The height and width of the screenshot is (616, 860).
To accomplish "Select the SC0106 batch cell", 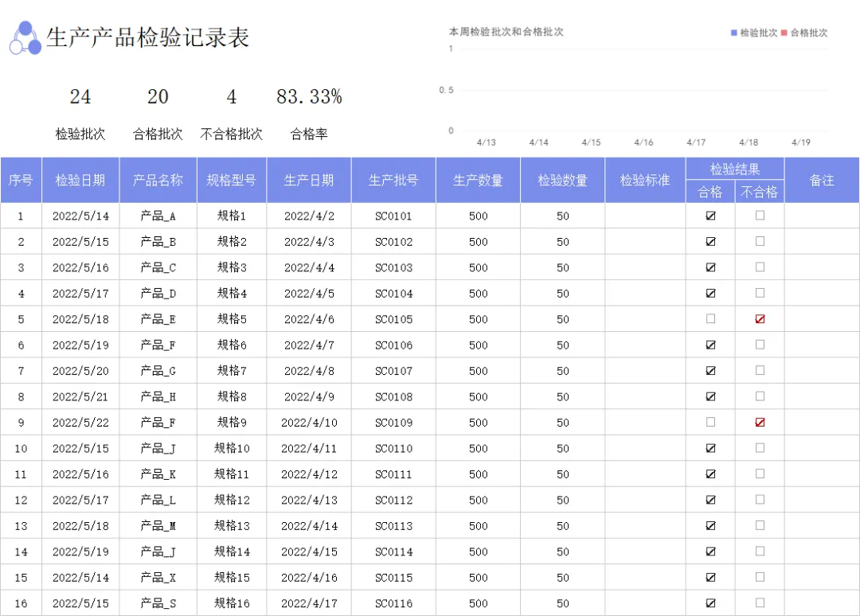I will click(393, 345).
